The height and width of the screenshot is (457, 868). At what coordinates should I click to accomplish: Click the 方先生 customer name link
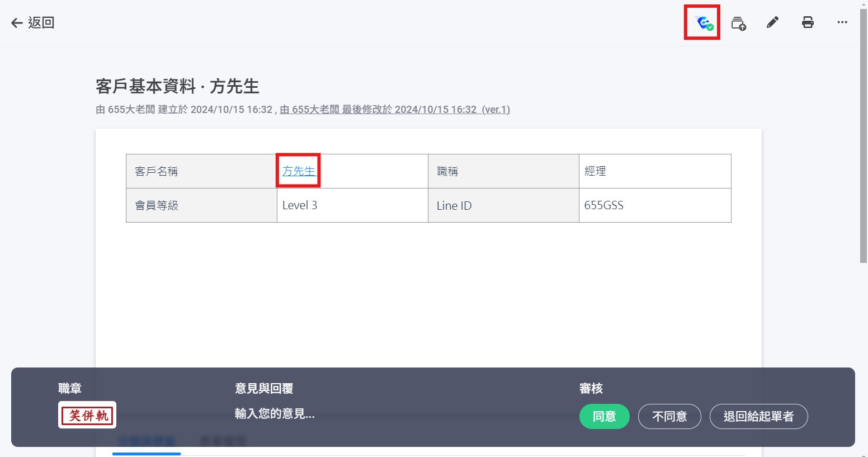pos(298,171)
